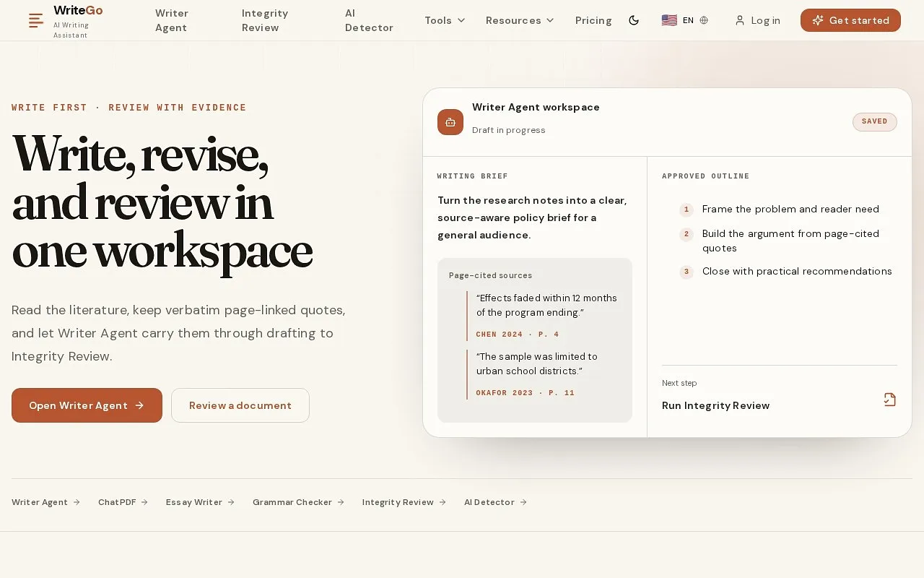Click the SAVED status badge

click(x=874, y=121)
